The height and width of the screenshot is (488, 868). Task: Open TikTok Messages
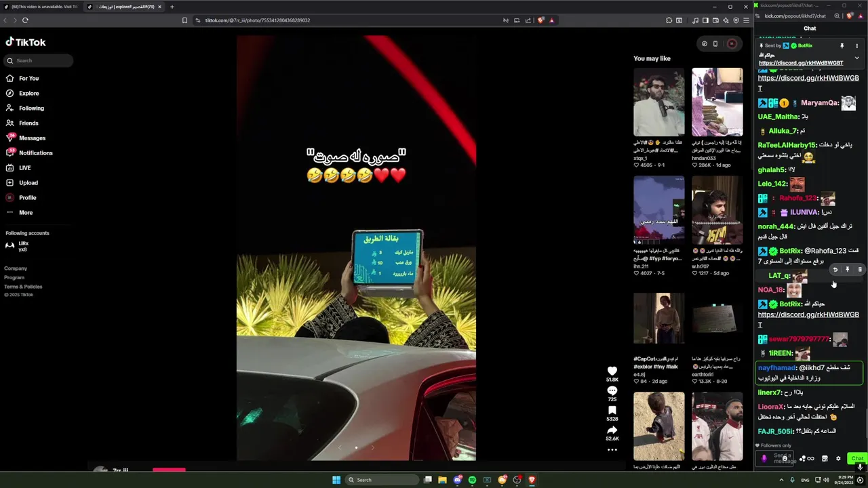click(26, 138)
